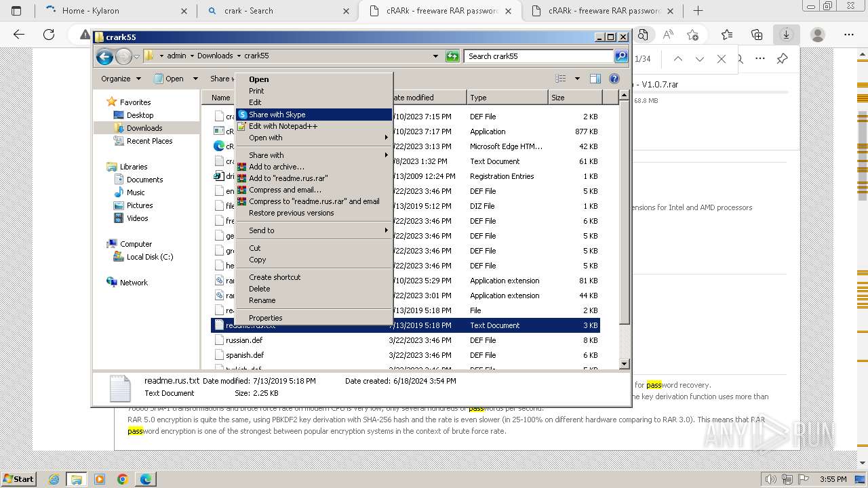The image size is (868, 488).
Task: Choose Add to "readme.rus.rar"
Action: tap(313, 178)
